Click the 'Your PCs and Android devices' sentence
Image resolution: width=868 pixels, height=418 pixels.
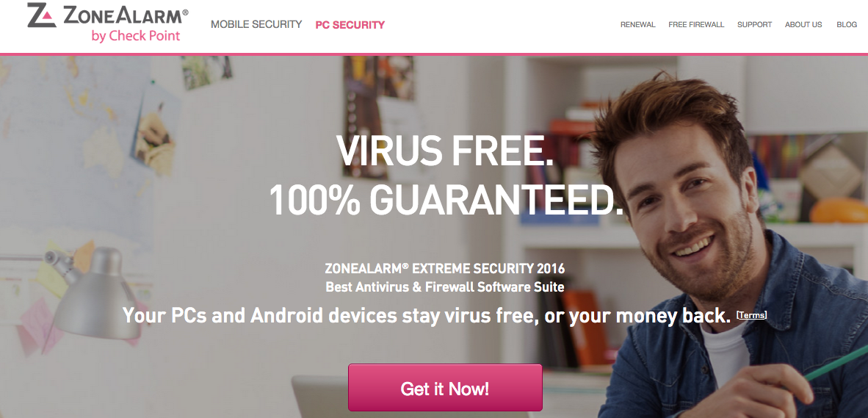pyautogui.click(x=427, y=316)
